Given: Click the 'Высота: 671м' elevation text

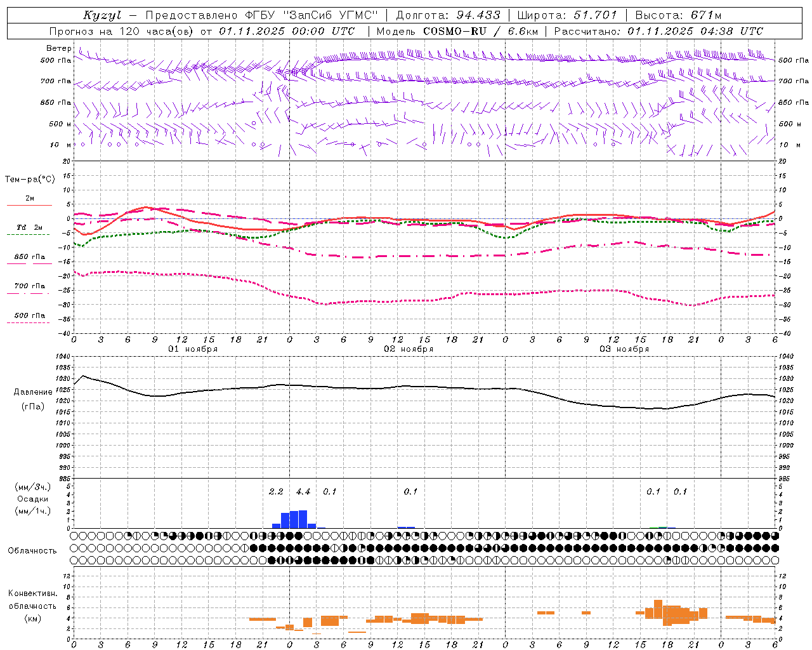Looking at the screenshot, I should 678,15.
